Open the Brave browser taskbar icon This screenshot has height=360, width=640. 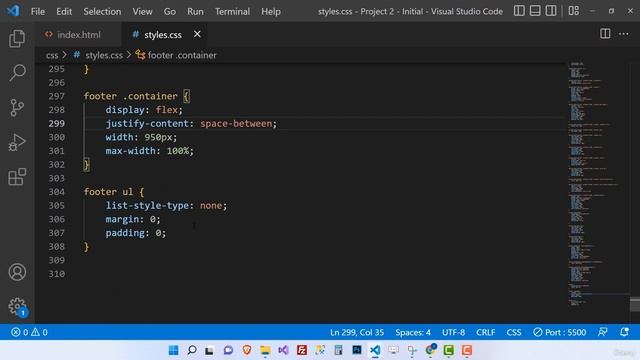(x=247, y=350)
